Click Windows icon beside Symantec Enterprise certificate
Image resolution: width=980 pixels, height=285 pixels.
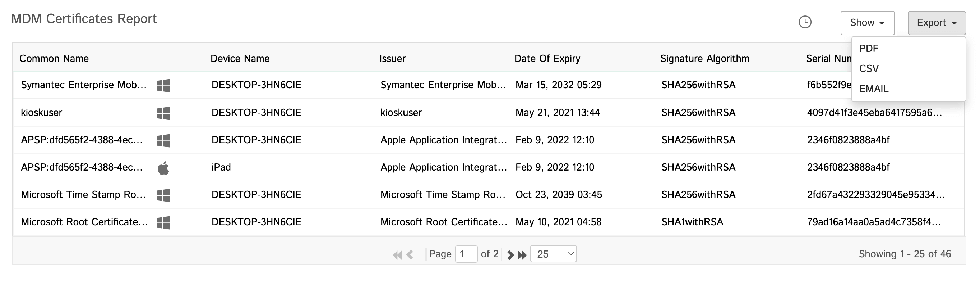pyautogui.click(x=163, y=85)
